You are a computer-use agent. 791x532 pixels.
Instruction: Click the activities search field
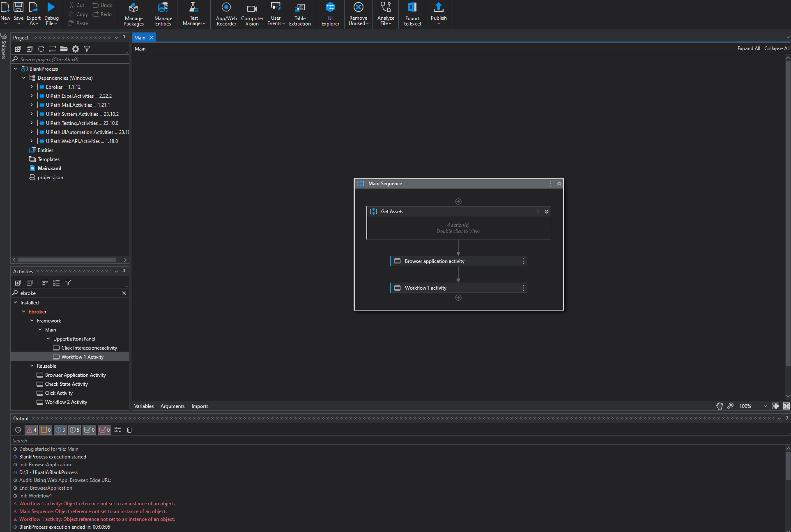68,293
